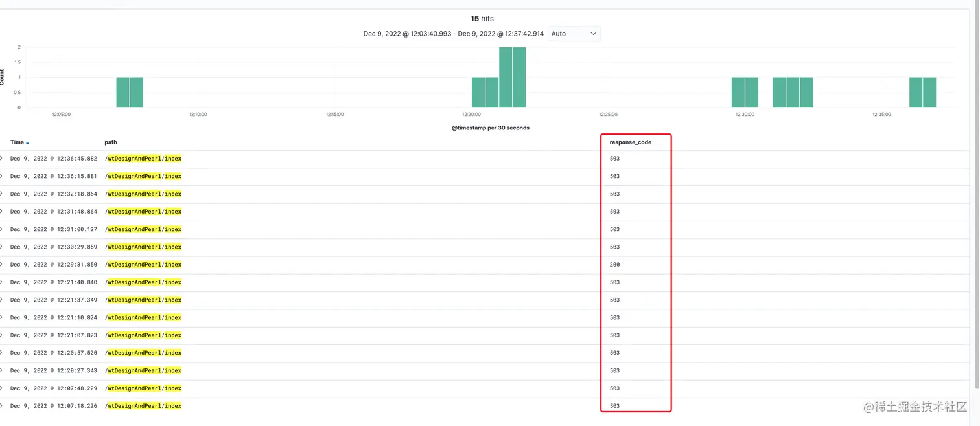Select the last histogram bar near 12:36
980x426 pixels.
point(929,93)
